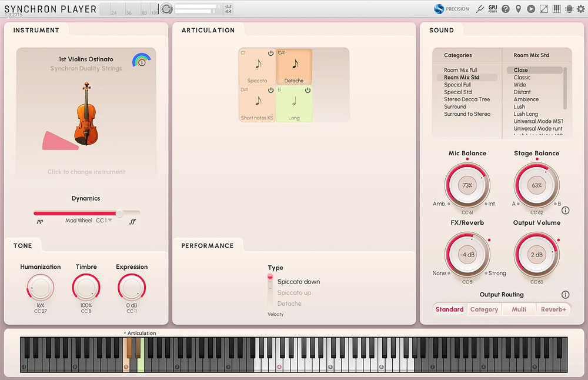Click the location pin icon
The height and width of the screenshot is (380, 588).
tap(518, 9)
